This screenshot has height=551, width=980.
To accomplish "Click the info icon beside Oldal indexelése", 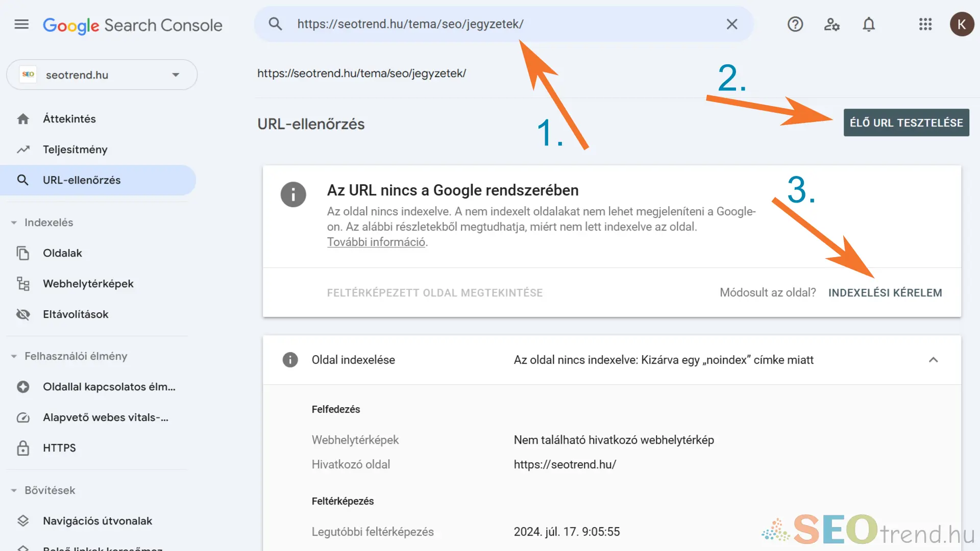I will [x=290, y=360].
